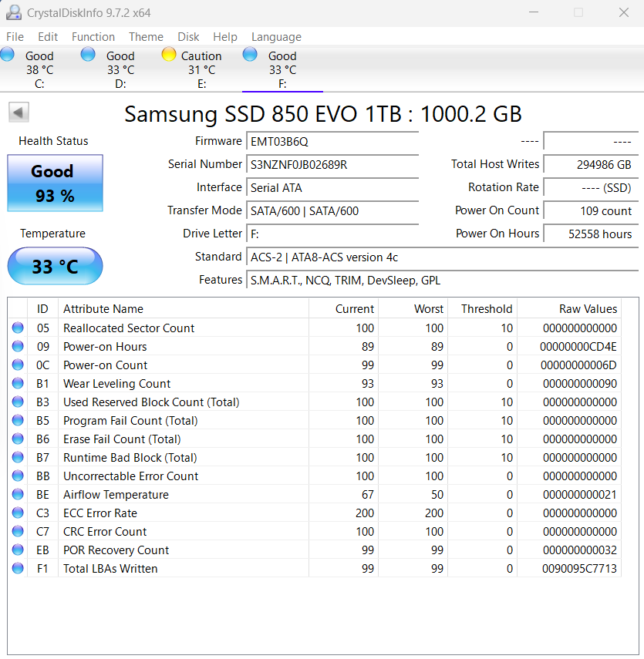The height and width of the screenshot is (659, 644).
Task: Open the Edit menu
Action: (48, 37)
